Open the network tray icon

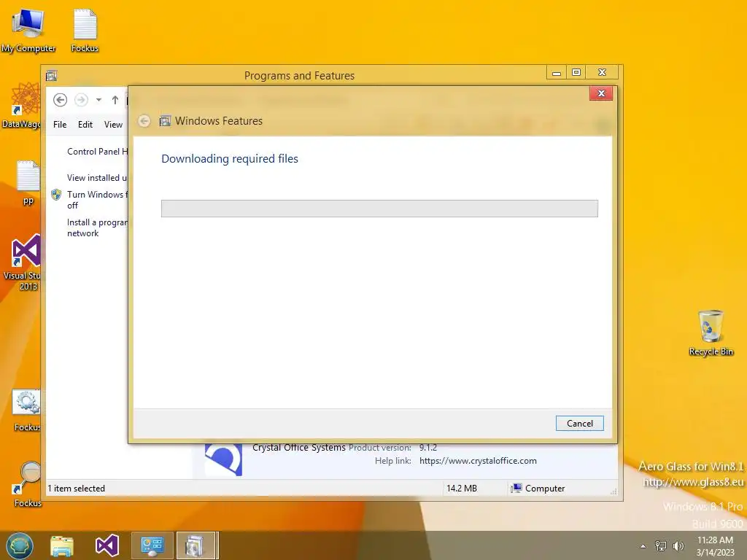(661, 546)
